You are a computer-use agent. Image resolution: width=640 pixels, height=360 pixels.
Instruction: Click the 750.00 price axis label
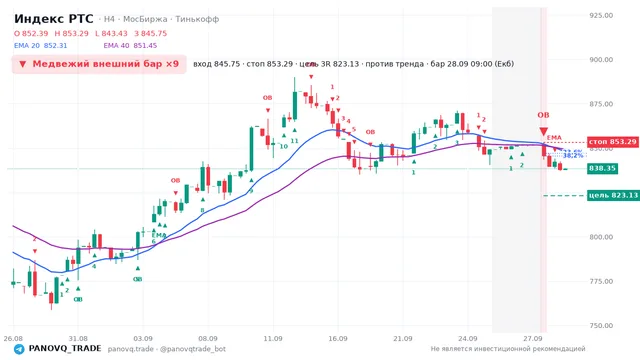[x=601, y=326]
